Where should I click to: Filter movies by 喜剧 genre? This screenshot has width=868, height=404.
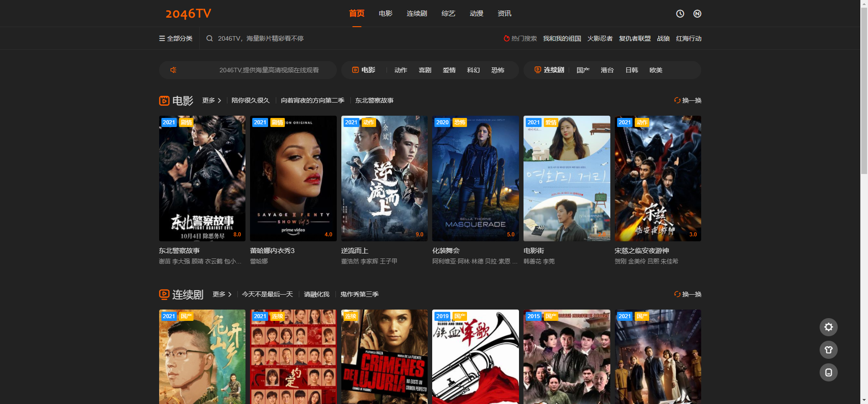click(x=425, y=70)
